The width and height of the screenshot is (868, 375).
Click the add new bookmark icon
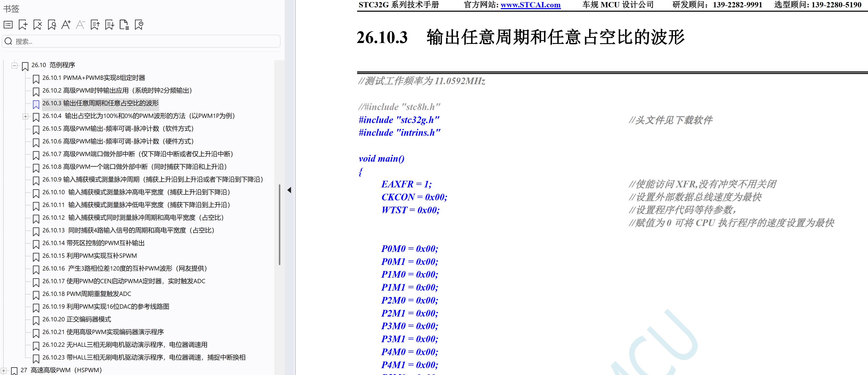tap(23, 25)
